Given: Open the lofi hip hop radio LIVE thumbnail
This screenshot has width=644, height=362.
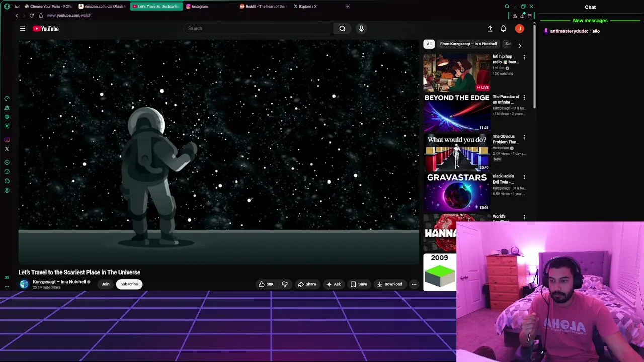Looking at the screenshot, I should pyautogui.click(x=456, y=72).
